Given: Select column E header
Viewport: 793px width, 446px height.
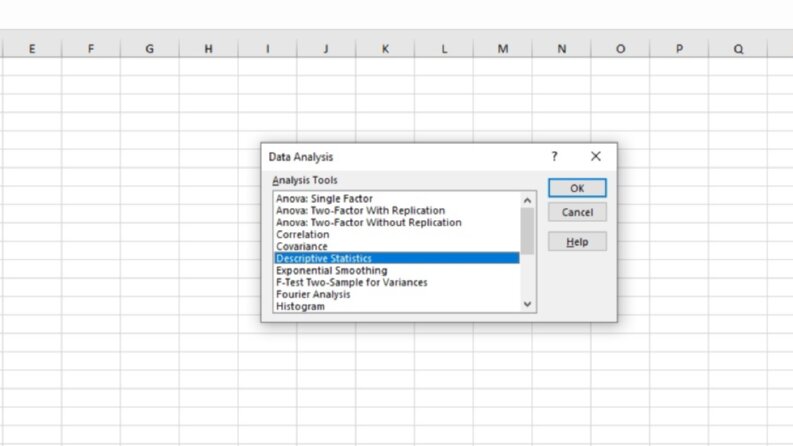Looking at the screenshot, I should [32, 49].
